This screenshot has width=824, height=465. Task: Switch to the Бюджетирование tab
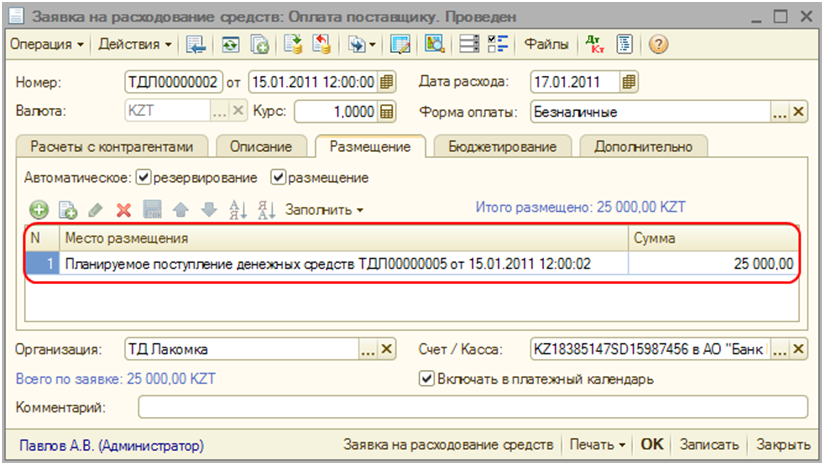(502, 146)
